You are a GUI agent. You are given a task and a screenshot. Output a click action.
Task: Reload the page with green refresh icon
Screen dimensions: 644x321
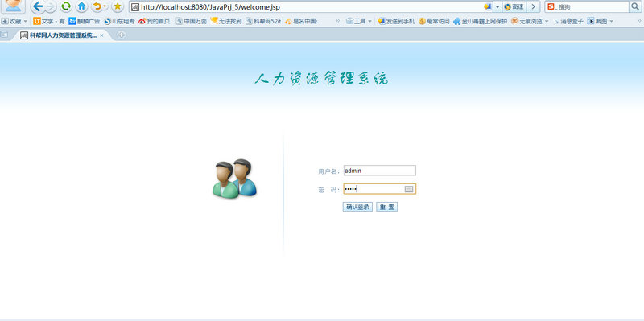66,6
